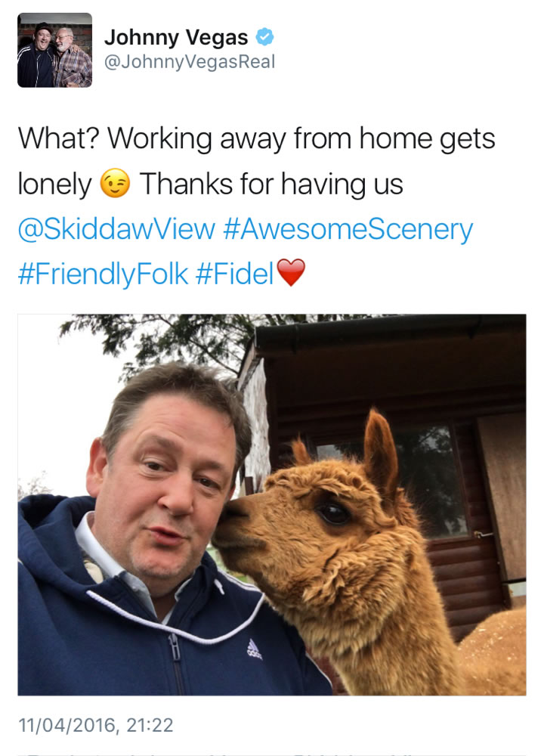
Task: Select the #AwesomeScenery hashtag
Action: (348, 229)
